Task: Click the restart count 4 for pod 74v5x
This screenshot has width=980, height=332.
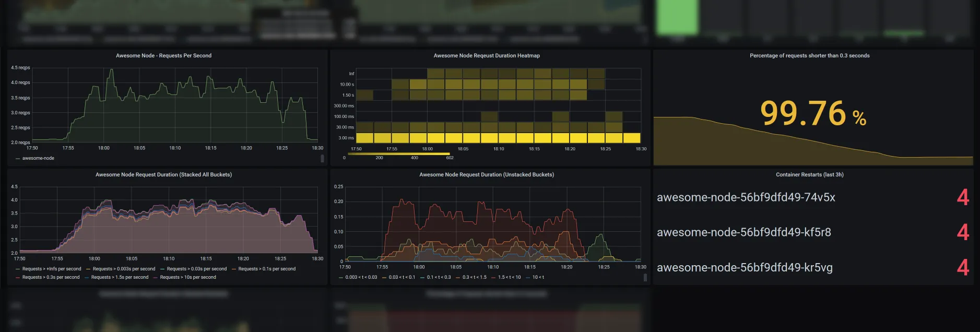Action: (963, 197)
